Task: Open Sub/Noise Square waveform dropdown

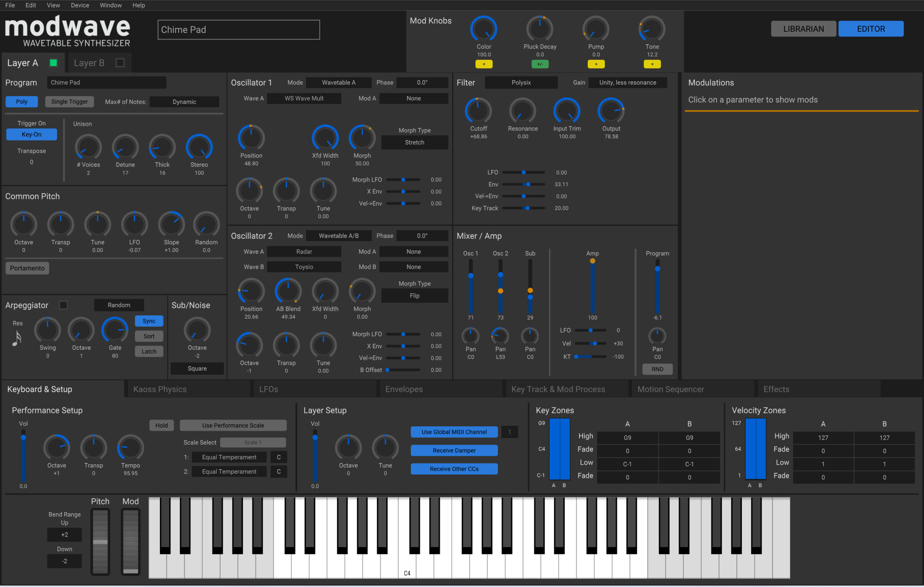Action: point(197,368)
